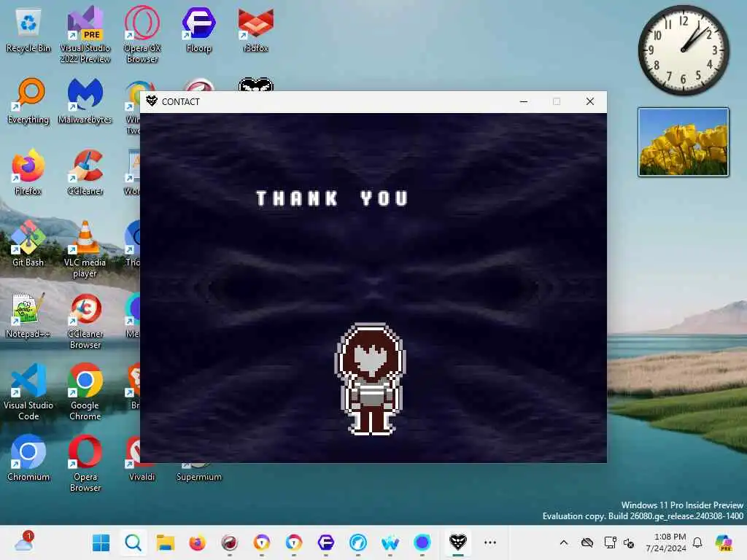Switch to Floorp on the taskbar
The image size is (747, 560).
click(326, 542)
